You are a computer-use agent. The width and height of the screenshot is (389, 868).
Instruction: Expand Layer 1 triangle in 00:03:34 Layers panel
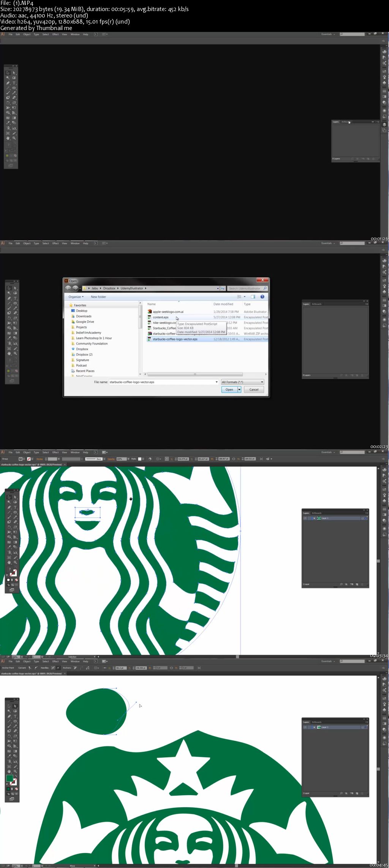(x=314, y=518)
